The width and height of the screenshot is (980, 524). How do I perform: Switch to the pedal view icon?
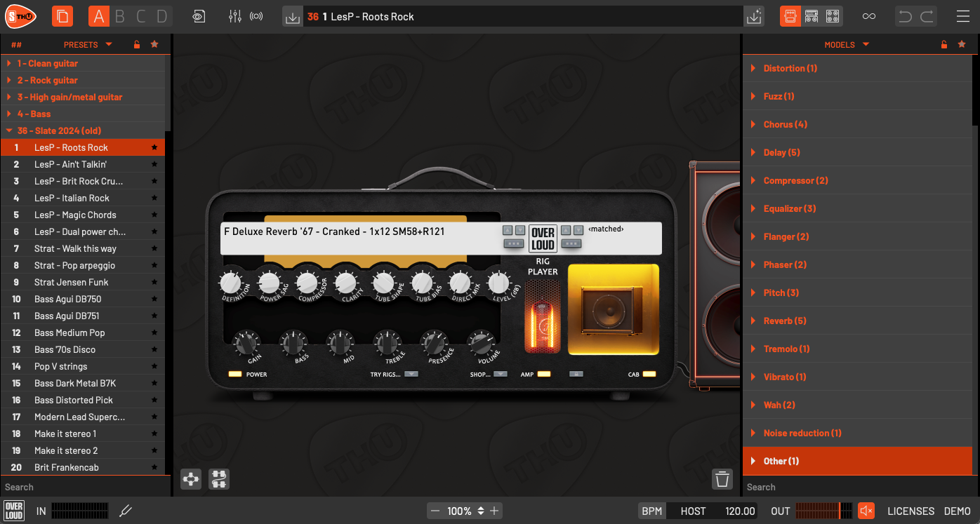(790, 16)
